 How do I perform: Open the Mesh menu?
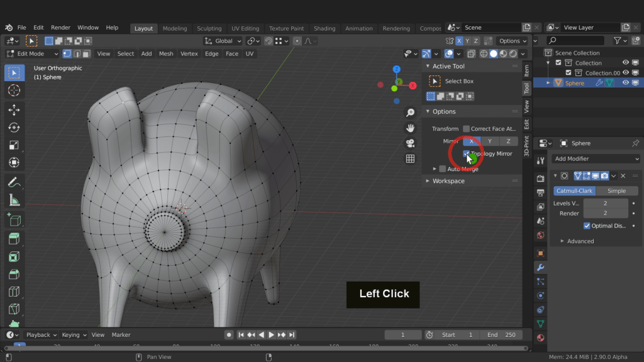pyautogui.click(x=166, y=54)
